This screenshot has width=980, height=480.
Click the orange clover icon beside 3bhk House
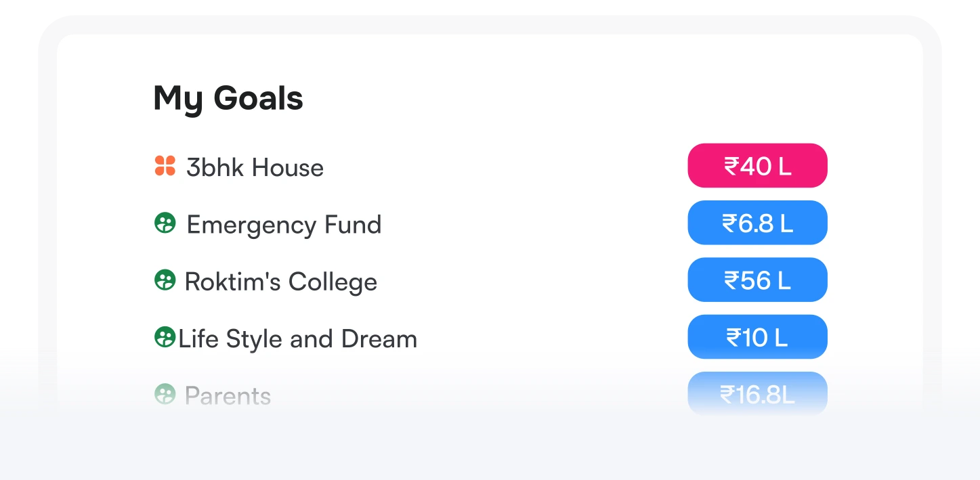click(165, 166)
